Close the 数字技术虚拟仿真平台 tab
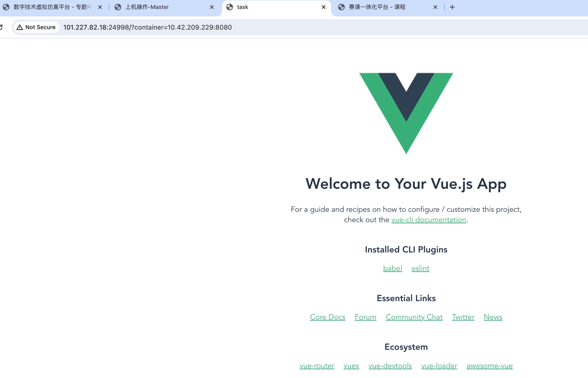 click(x=100, y=7)
